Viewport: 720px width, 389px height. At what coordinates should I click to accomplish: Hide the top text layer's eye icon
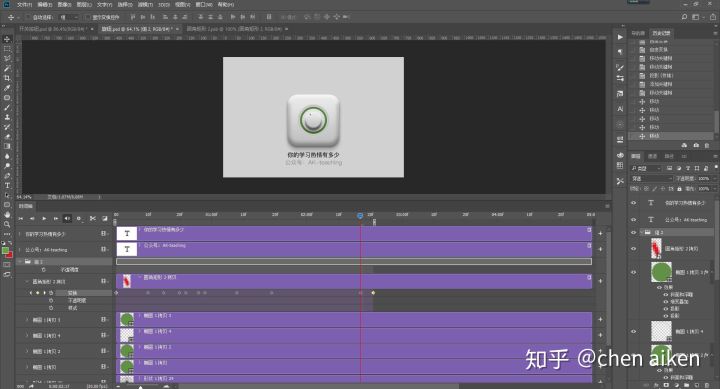tap(634, 203)
